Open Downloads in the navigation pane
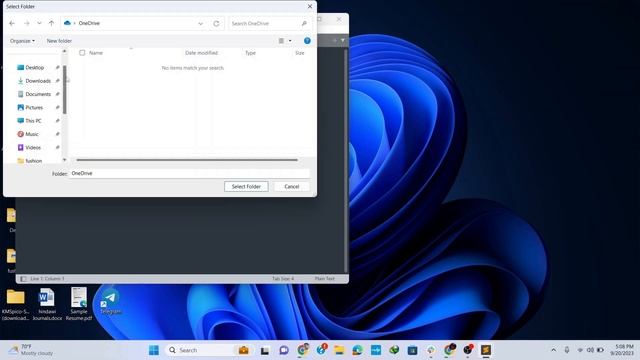The image size is (640, 360). 38,81
